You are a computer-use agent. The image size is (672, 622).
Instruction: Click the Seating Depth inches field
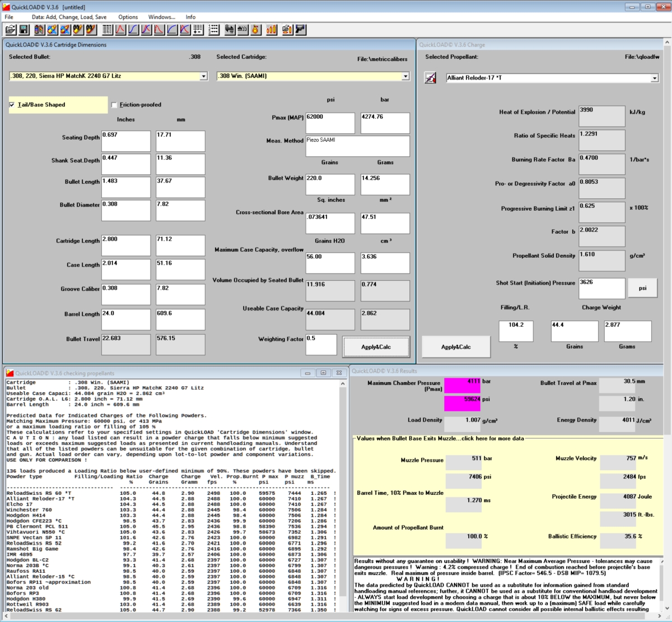[x=126, y=141]
